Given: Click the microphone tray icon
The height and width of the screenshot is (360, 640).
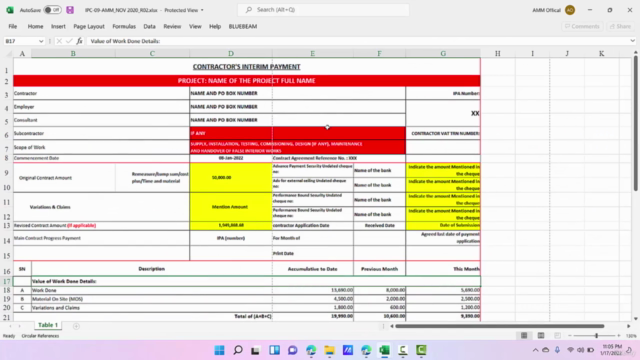Looking at the screenshot, I should point(557,350).
